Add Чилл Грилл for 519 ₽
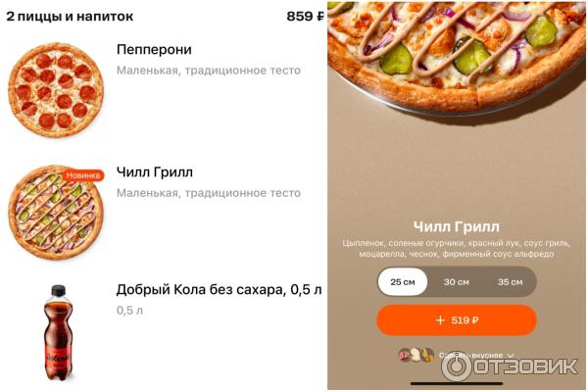The height and width of the screenshot is (392, 588). 457,320
